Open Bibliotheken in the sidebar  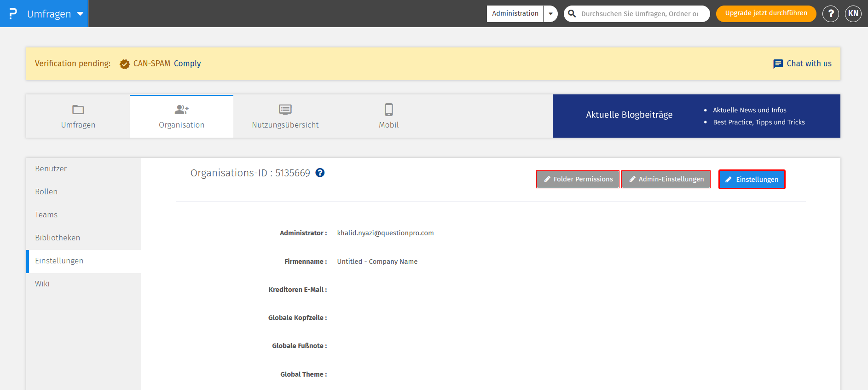pos(84,238)
